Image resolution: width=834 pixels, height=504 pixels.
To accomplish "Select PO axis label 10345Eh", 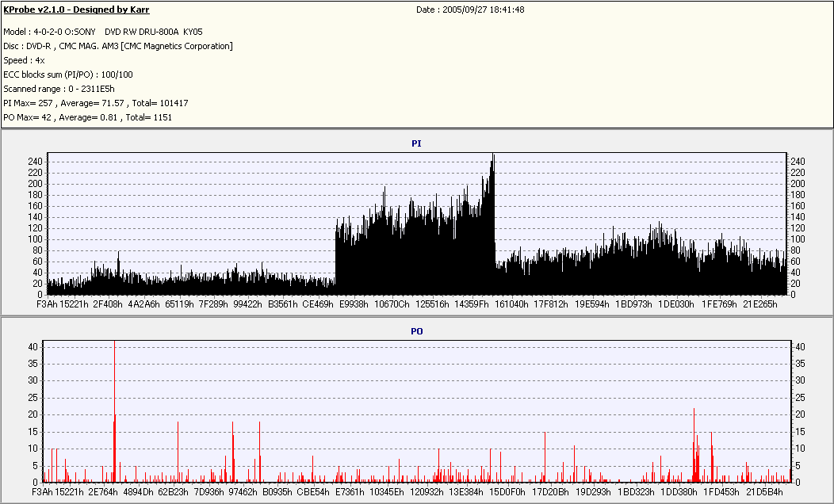I will (387, 492).
